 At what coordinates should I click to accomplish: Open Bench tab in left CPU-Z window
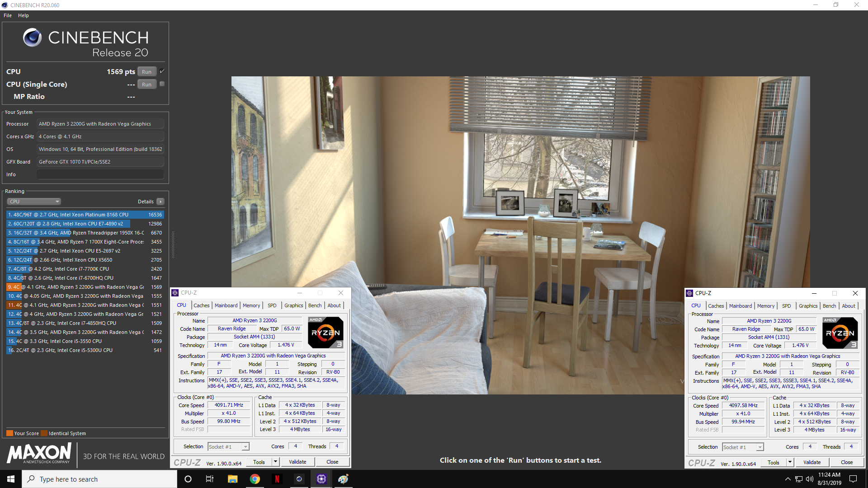315,305
